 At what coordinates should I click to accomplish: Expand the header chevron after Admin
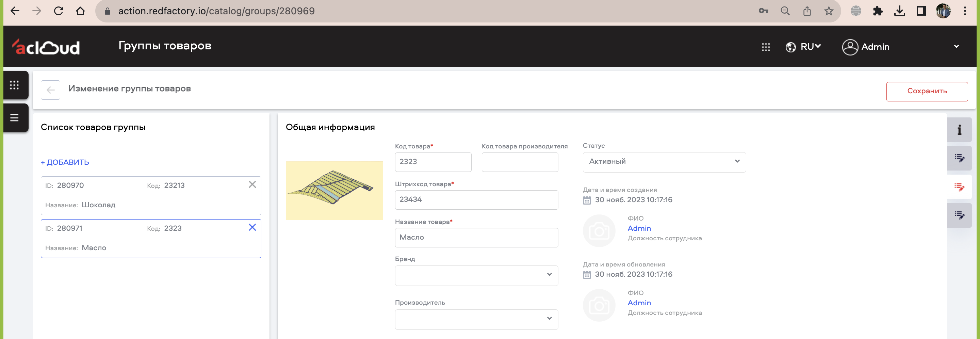tap(956, 46)
